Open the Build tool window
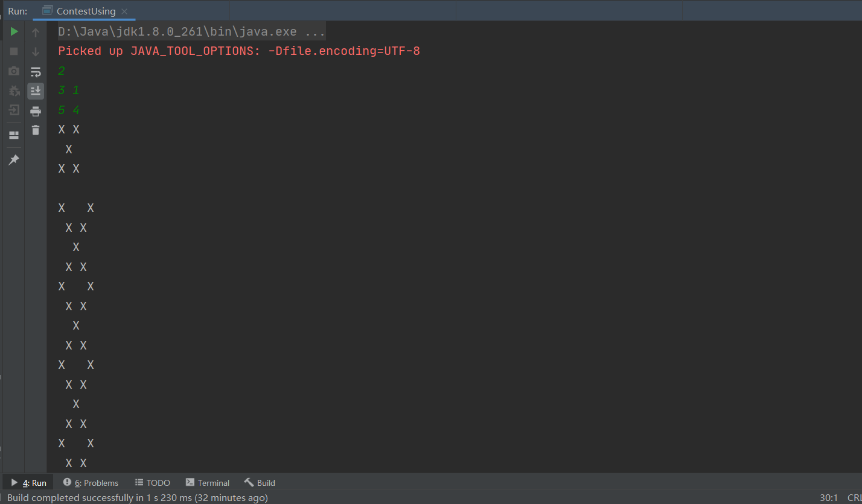This screenshot has height=504, width=862. [x=260, y=483]
